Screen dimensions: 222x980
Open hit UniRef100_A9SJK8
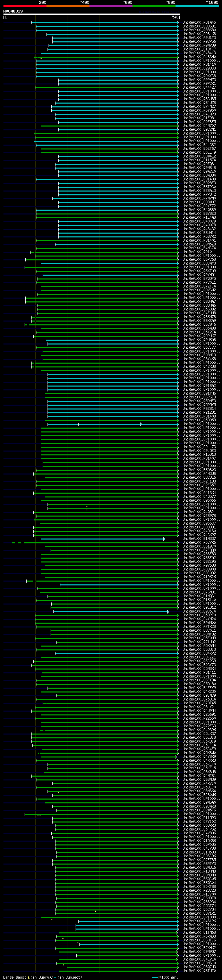199,34
